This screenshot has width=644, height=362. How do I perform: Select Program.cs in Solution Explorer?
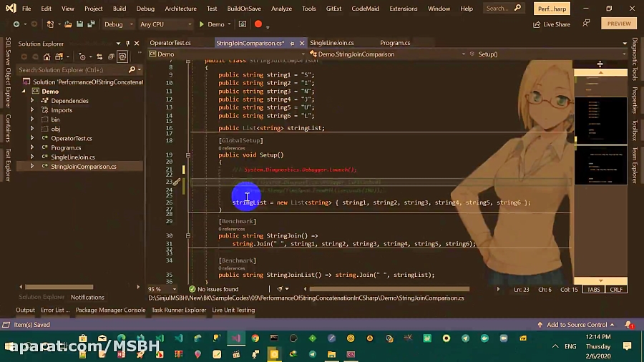(x=66, y=148)
